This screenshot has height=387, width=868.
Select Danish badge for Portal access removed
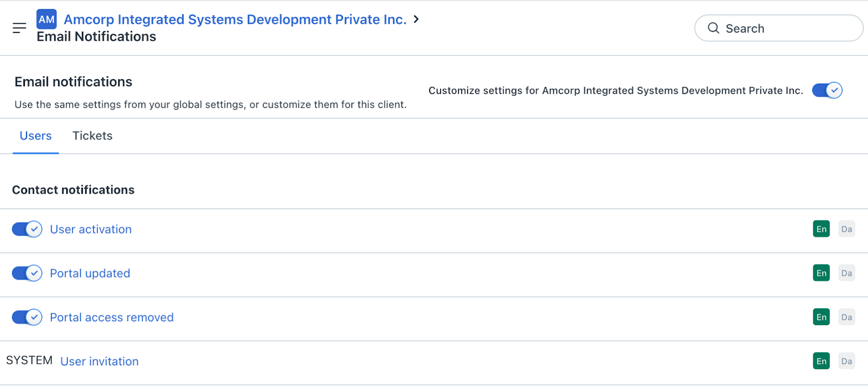coord(846,317)
